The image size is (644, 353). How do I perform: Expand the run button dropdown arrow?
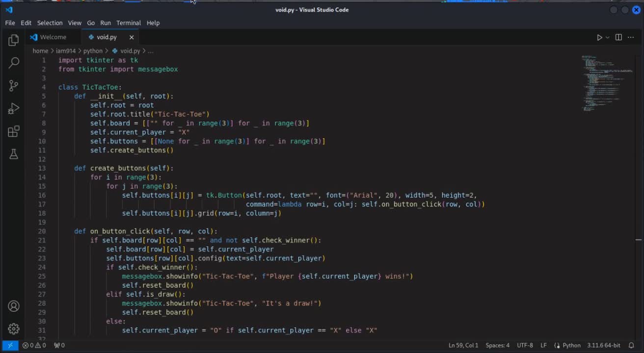608,37
